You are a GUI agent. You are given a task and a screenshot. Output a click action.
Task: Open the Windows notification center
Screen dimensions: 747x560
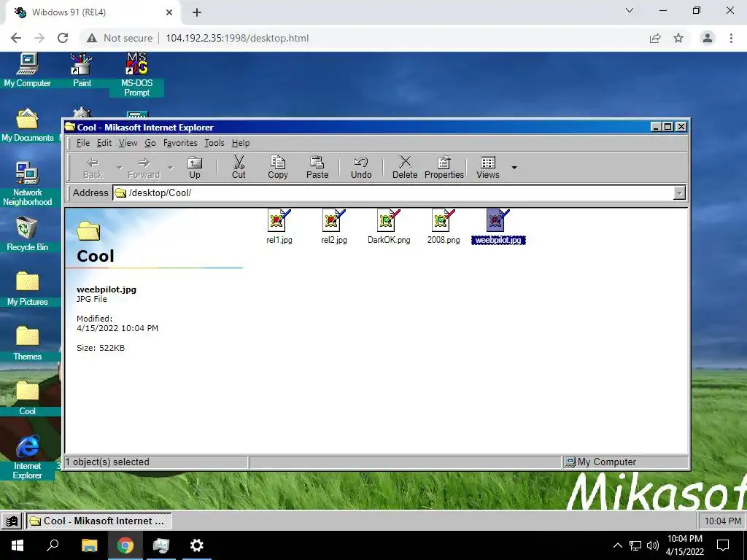[x=723, y=545]
